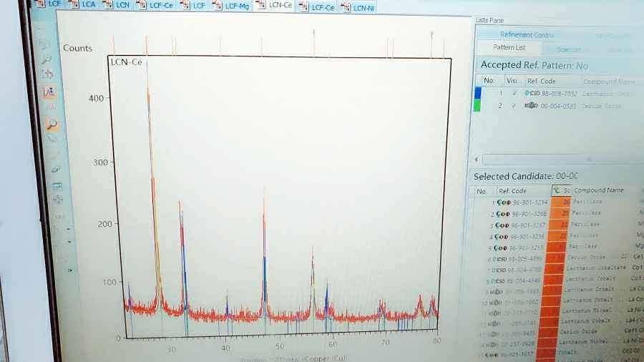Click the intensity scale tool with up-down arrow

click(x=49, y=91)
